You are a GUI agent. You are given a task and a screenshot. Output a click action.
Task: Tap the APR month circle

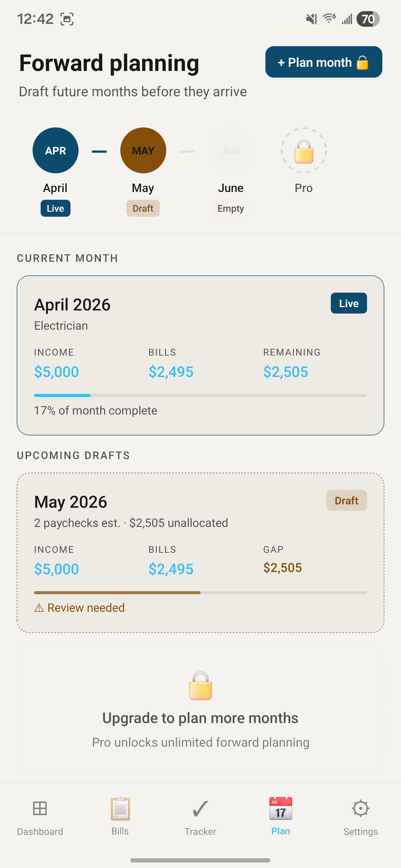[55, 150]
